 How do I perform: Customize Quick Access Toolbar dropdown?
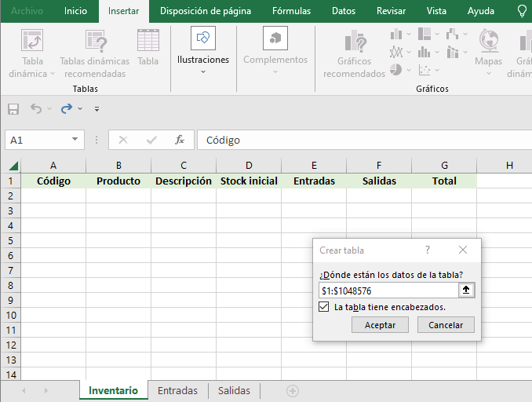click(97, 109)
